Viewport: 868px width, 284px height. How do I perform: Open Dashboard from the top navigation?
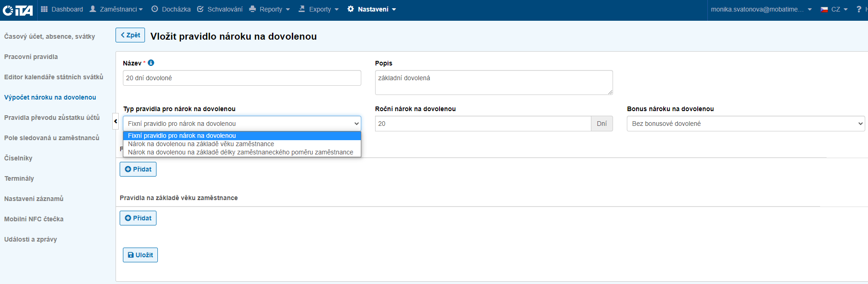pyautogui.click(x=62, y=9)
